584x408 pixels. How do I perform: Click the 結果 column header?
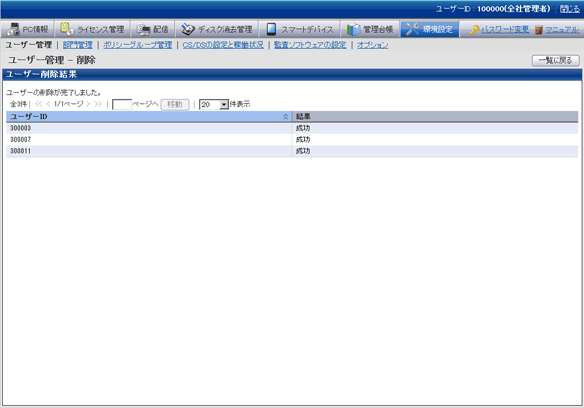(x=435, y=117)
